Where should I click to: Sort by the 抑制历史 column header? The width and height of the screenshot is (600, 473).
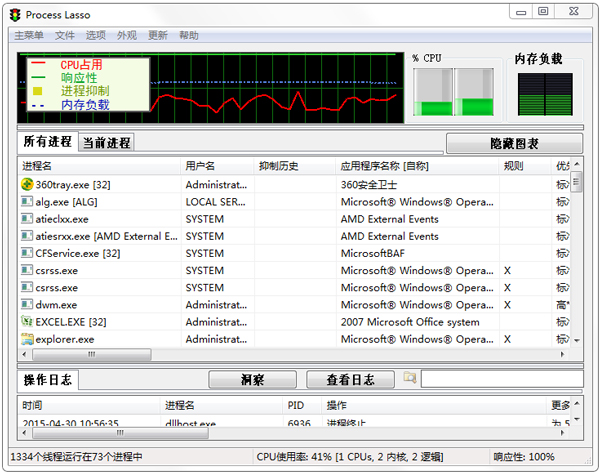pyautogui.click(x=295, y=166)
